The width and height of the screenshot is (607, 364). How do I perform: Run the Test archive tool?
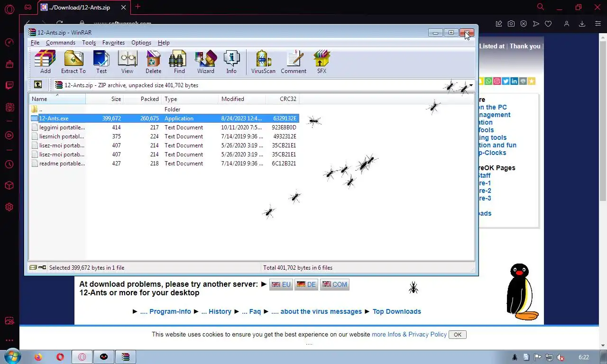pyautogui.click(x=101, y=62)
